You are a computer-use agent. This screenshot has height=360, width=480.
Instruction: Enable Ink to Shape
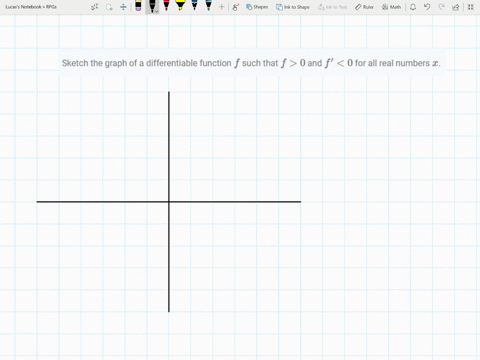(x=293, y=7)
